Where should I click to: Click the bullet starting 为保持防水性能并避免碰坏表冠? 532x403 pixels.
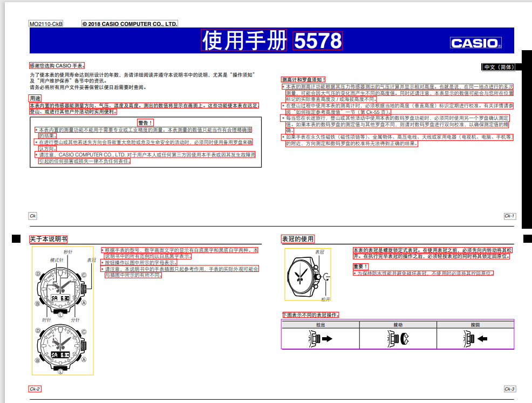(424, 273)
